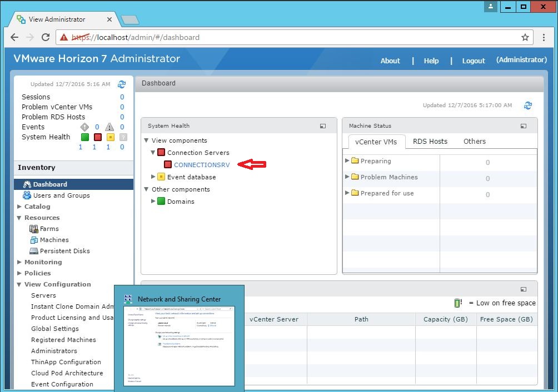Open Registered Machines in View Configuration
Image resolution: width=558 pixels, height=392 pixels.
pyautogui.click(x=63, y=340)
